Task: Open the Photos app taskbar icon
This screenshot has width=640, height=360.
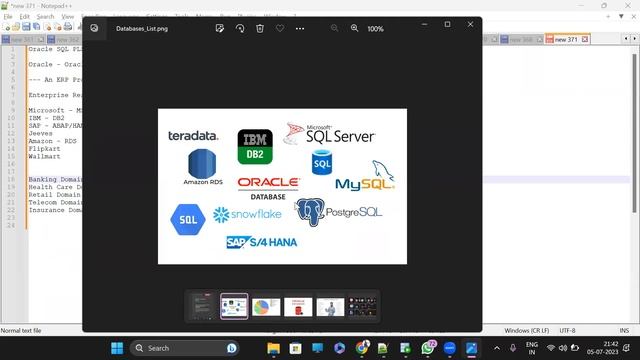Action: click(x=471, y=348)
